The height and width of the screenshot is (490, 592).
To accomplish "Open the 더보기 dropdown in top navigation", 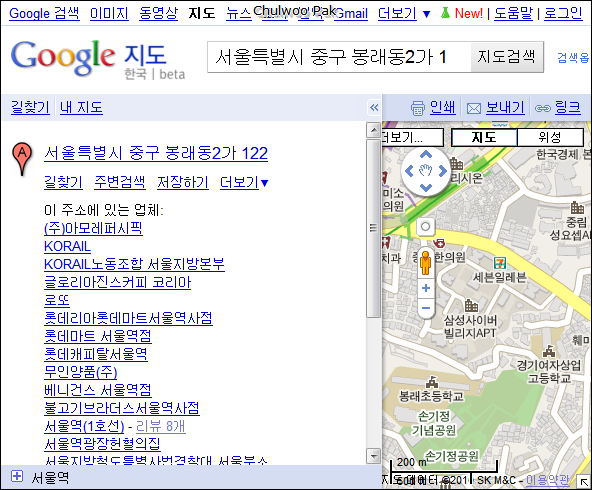I will [x=404, y=14].
